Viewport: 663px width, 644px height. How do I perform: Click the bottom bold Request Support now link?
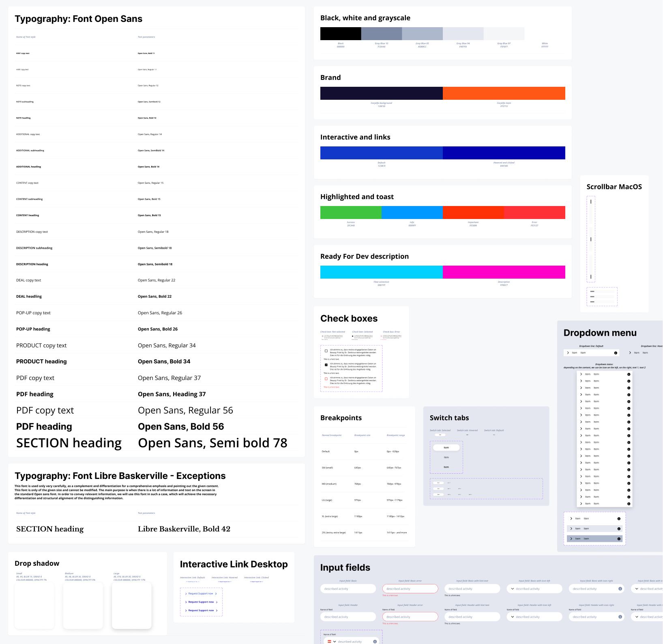(201, 610)
